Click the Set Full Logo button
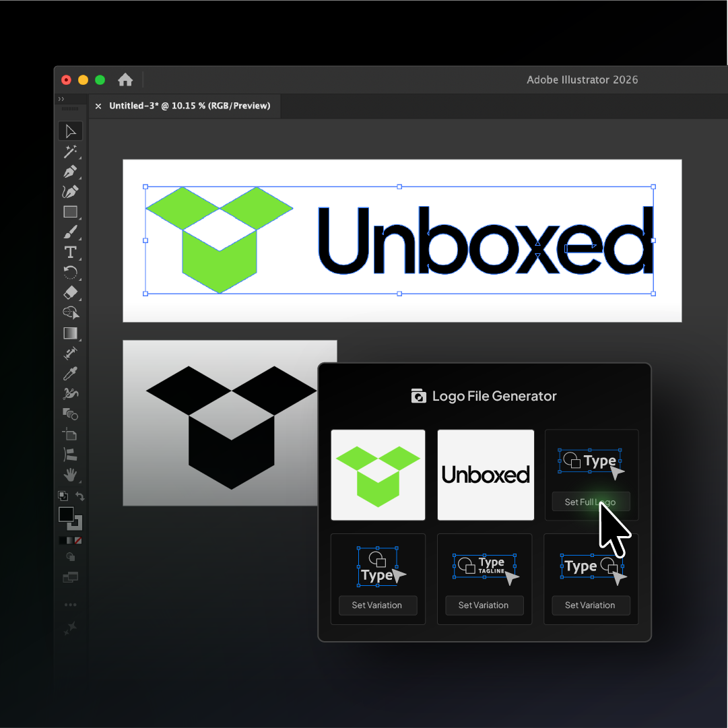Viewport: 728px width, 728px height. pos(591,502)
